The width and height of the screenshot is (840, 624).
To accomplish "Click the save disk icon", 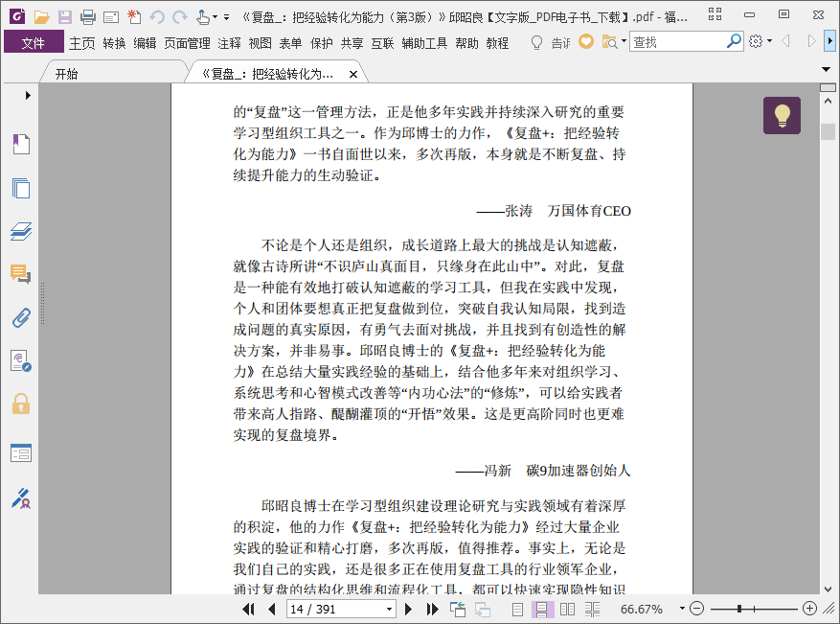I will 65,17.
